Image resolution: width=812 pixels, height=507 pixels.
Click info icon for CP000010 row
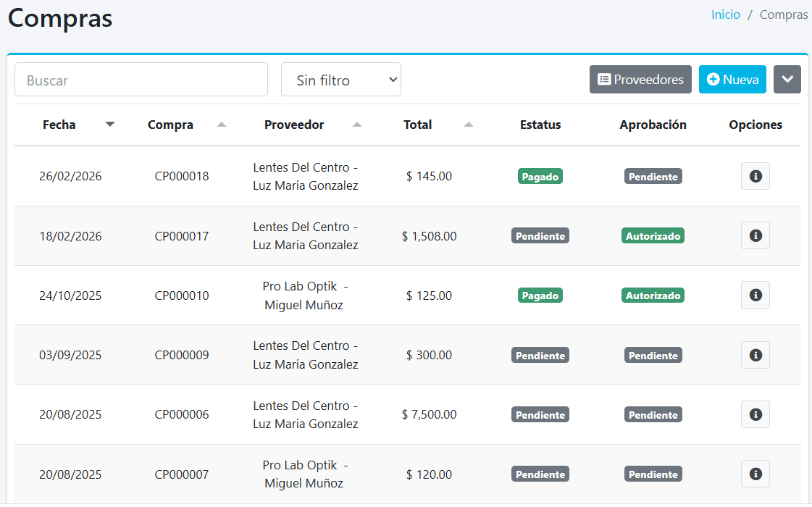click(x=755, y=295)
